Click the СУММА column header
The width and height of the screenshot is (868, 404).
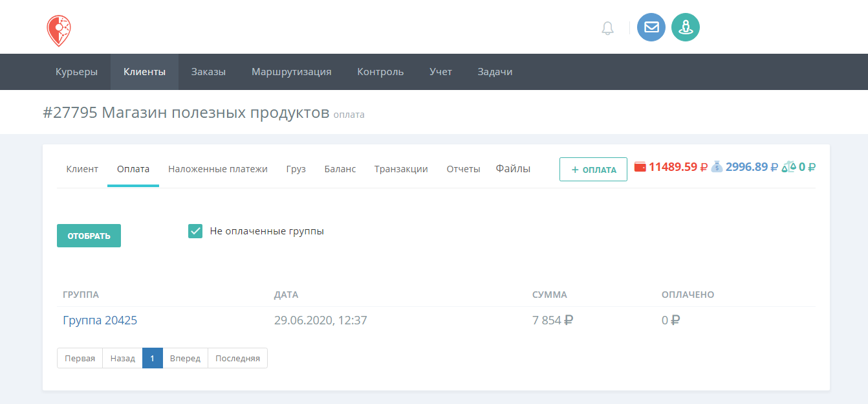click(550, 295)
